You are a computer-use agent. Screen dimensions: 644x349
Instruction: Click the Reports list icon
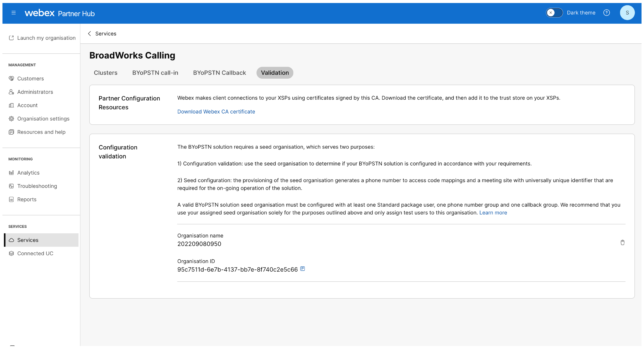pos(11,199)
